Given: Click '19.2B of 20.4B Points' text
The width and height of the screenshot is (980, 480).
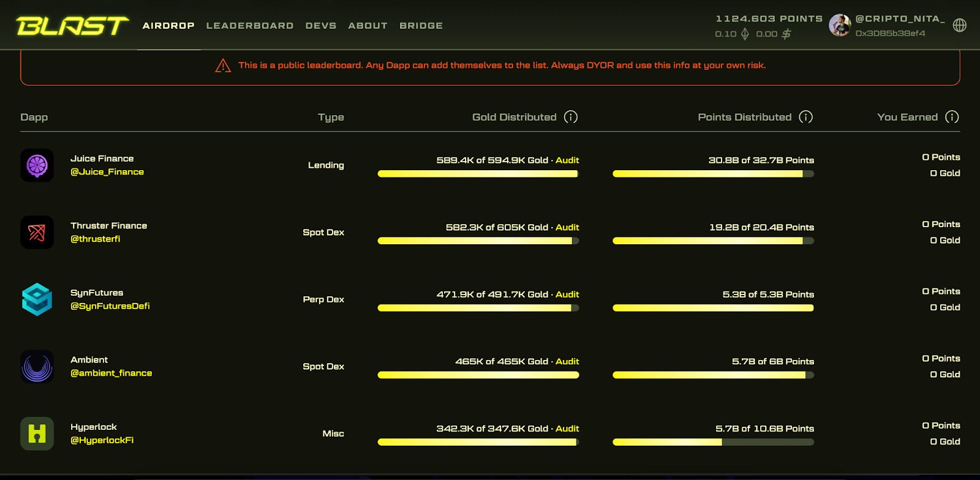Looking at the screenshot, I should 762,227.
